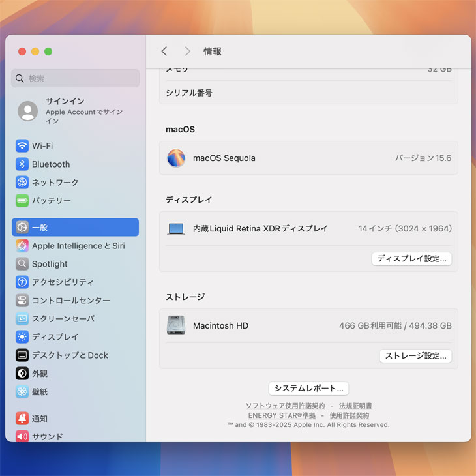
Task: Click the Wi-Fi icon in sidebar
Action: (22, 146)
